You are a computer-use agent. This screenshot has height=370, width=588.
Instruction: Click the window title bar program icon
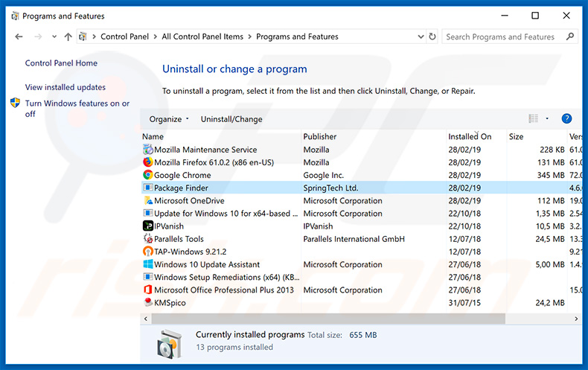tap(15, 16)
